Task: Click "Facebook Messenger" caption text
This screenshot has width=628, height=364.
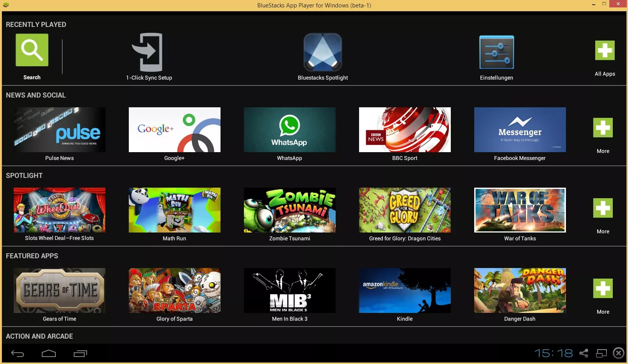Action: 520,158
